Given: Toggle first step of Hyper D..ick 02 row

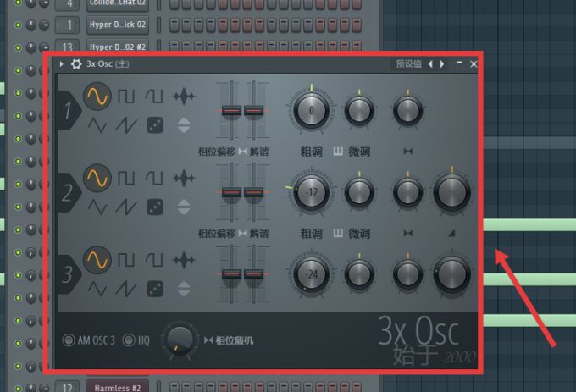Looking at the screenshot, I should [x=174, y=25].
